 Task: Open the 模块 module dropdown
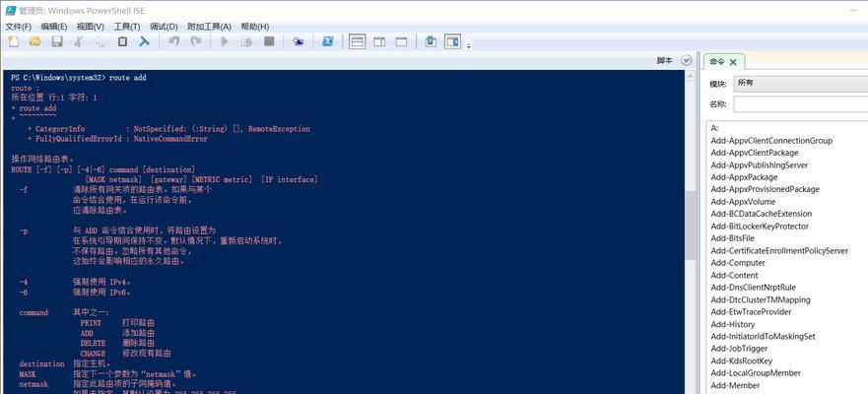coord(800,84)
